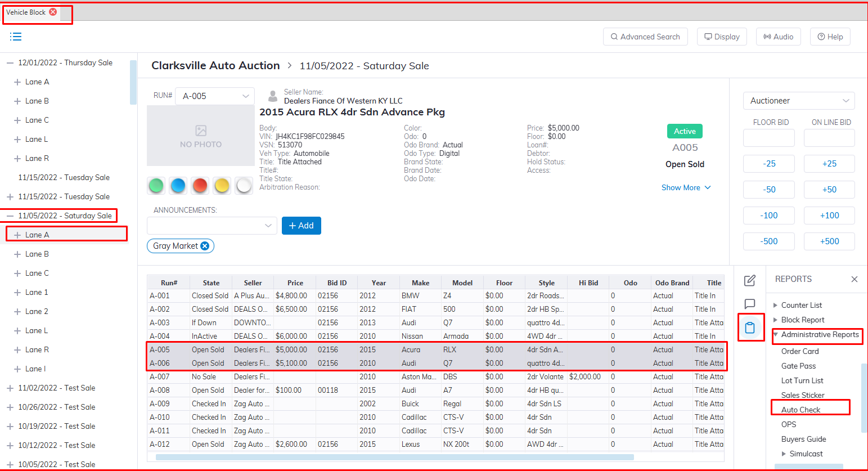
Task: Select the red light color circle
Action: [200, 185]
